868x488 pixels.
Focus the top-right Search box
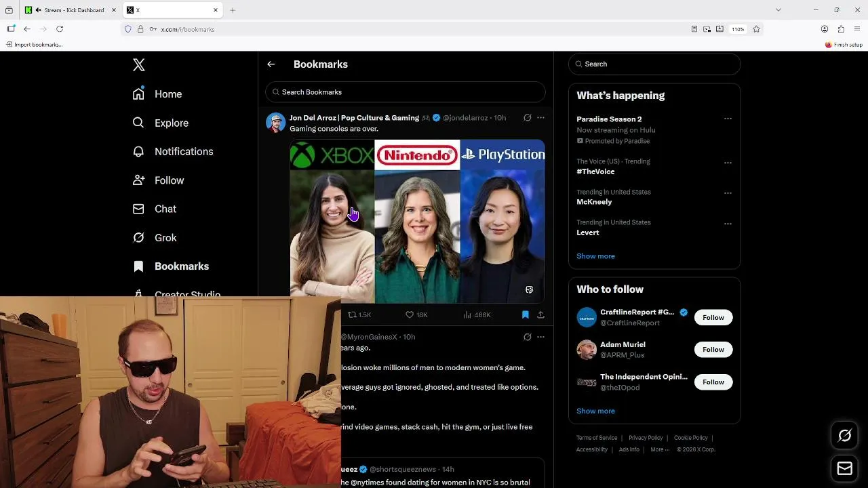click(654, 64)
